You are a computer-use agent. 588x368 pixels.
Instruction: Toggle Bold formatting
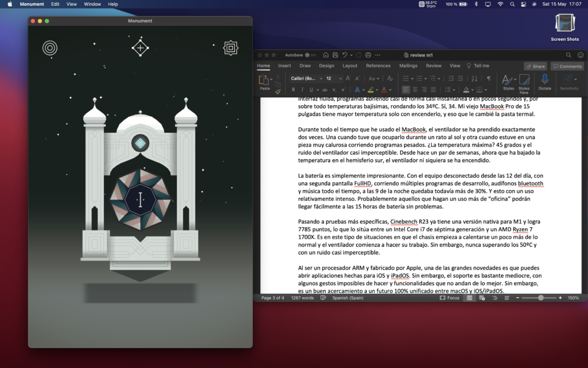[x=293, y=90]
